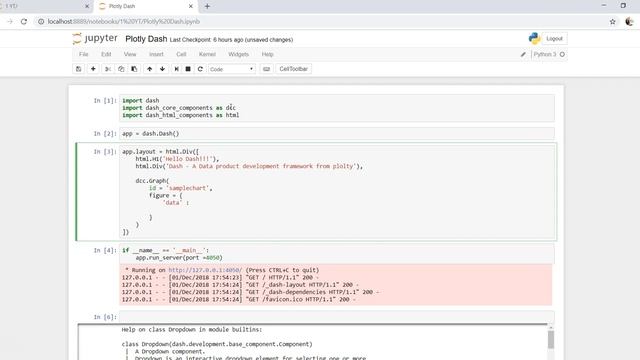Viewport: 640px width, 360px height.
Task: Click the html.H1('Hello Dash!!!') line
Action: (x=177, y=159)
